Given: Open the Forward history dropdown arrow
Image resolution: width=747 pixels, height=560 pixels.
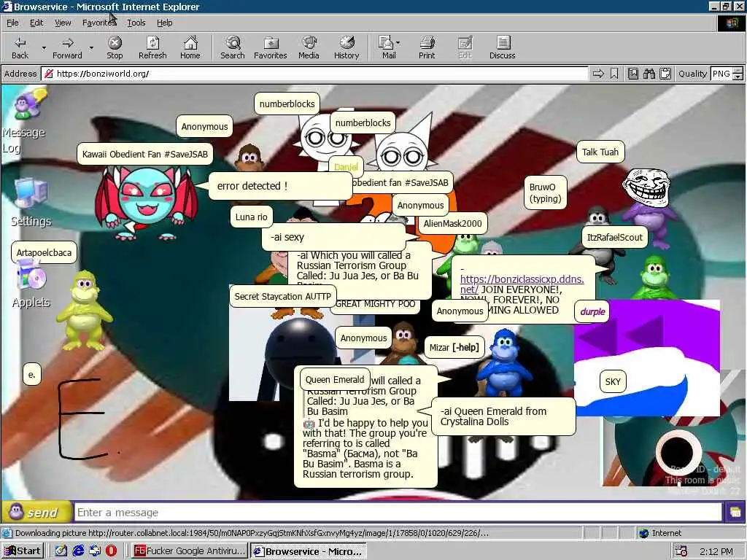Looking at the screenshot, I should coord(91,48).
